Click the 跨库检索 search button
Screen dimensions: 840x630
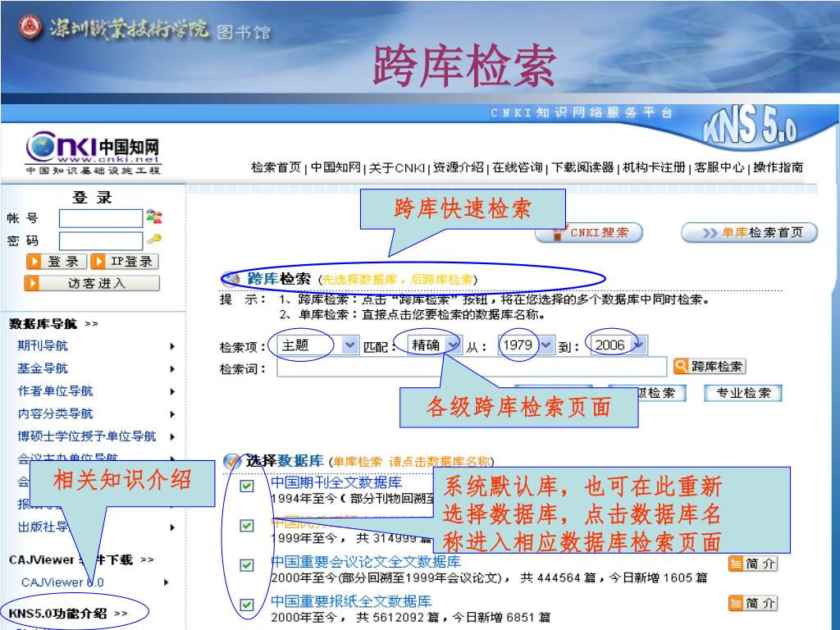coord(710,367)
